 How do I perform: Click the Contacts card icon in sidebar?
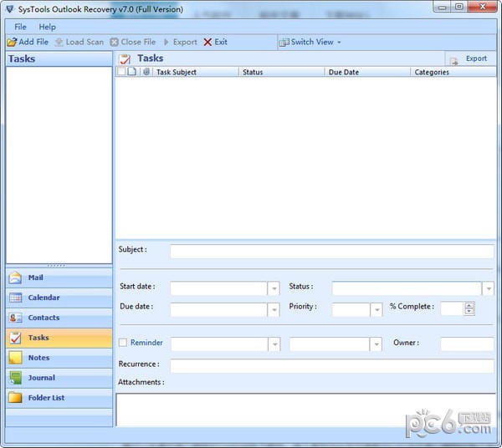(15, 318)
